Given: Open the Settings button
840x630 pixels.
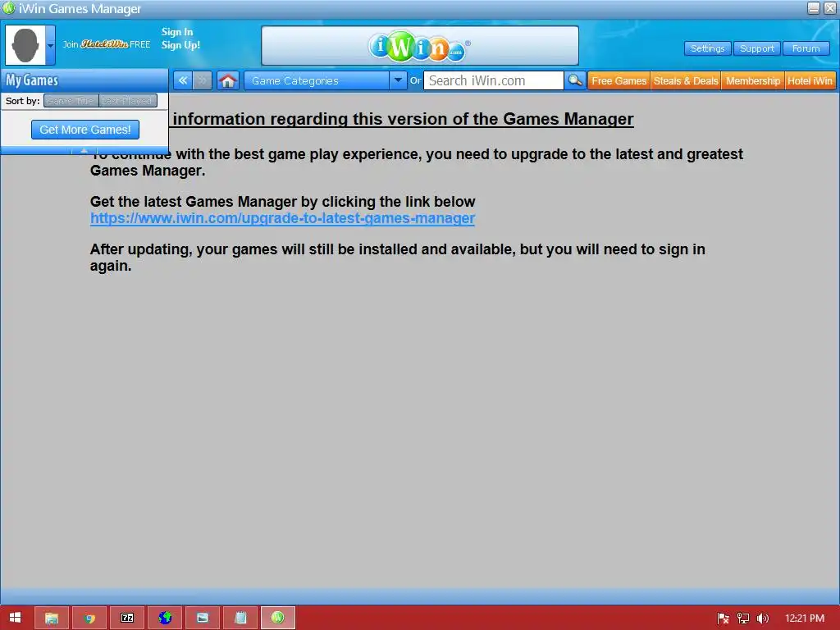Looking at the screenshot, I should point(708,48).
